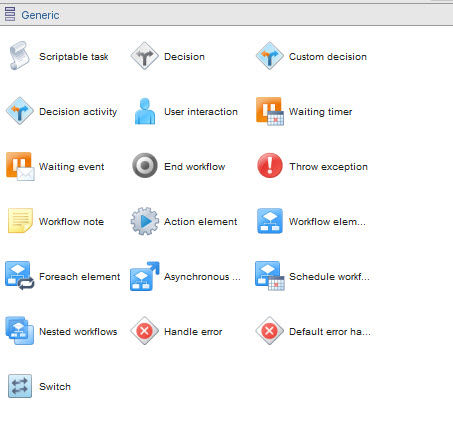Pick the Default error ha... icon
The image size is (453, 439).
[x=270, y=330]
